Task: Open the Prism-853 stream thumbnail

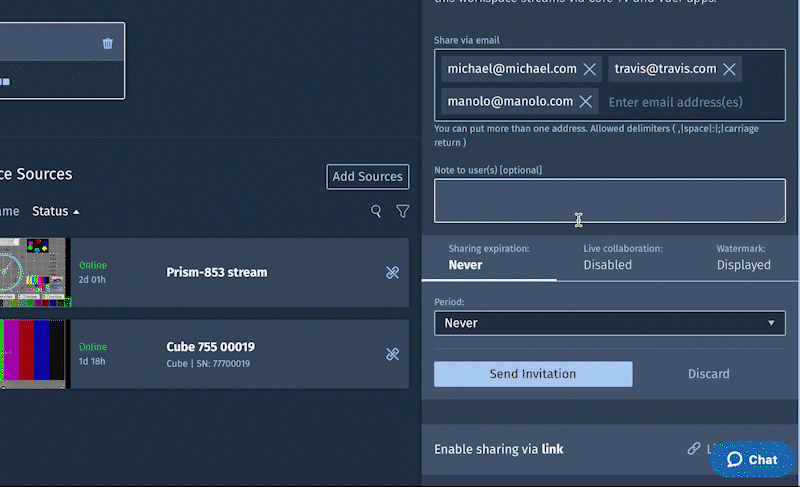Action: click(33, 272)
